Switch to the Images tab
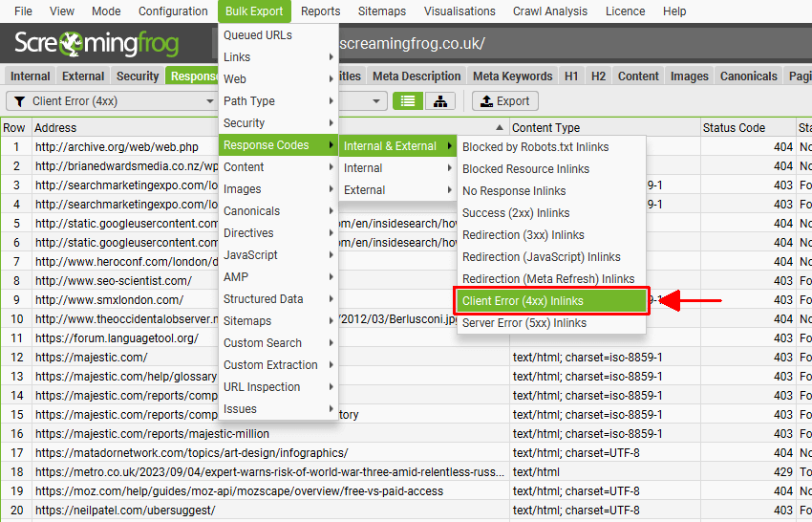Viewport: 812px width, 522px height. point(690,76)
